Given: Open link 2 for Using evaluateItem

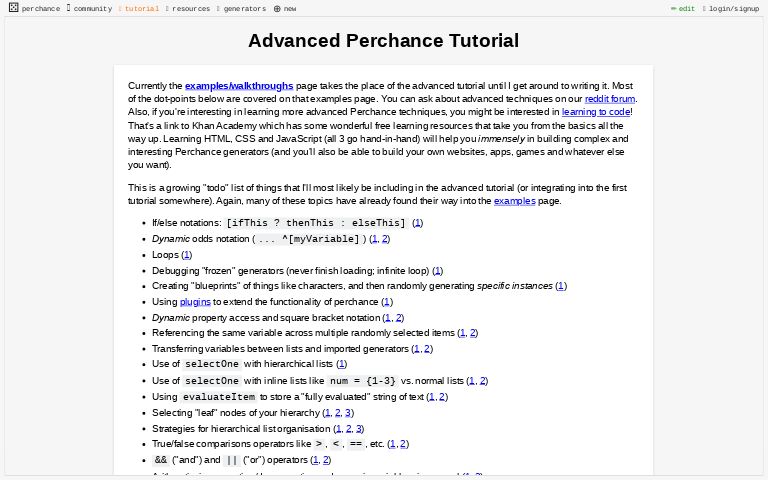Looking at the screenshot, I should click(x=442, y=397).
